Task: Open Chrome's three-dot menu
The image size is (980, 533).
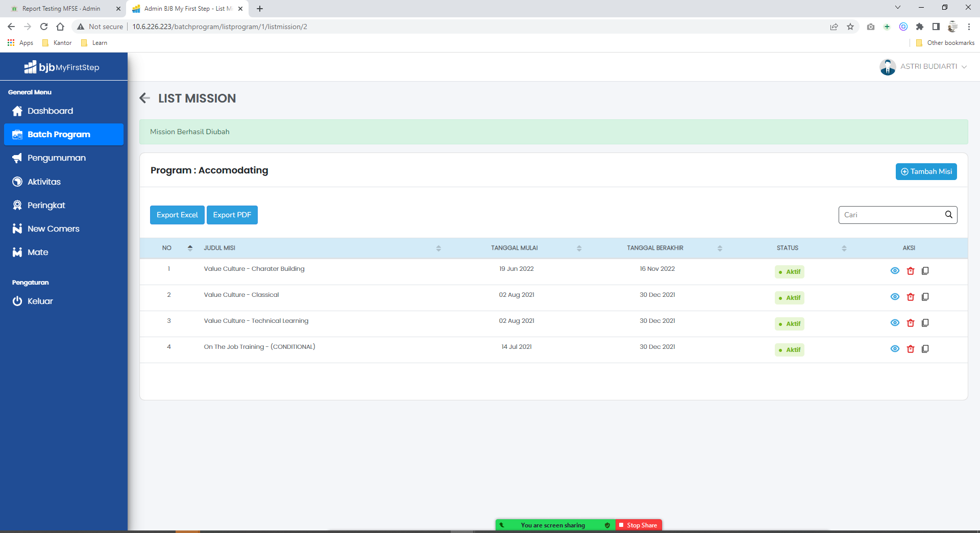Action: (969, 27)
